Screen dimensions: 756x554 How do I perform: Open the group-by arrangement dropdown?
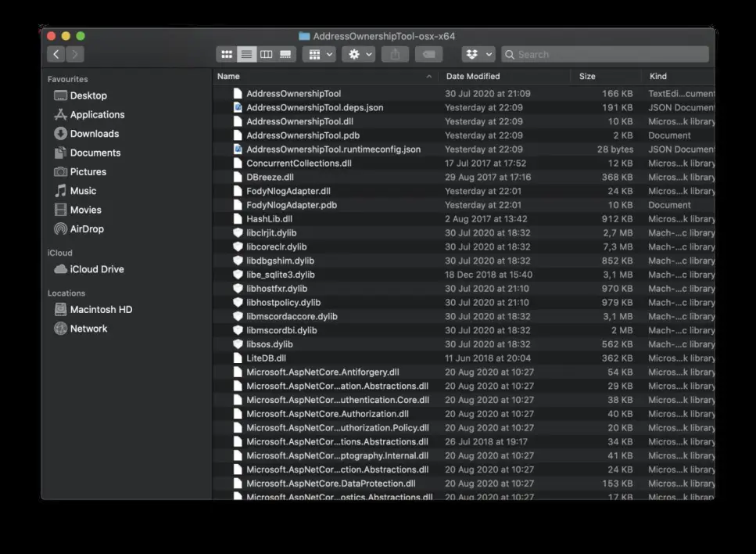[x=319, y=54]
